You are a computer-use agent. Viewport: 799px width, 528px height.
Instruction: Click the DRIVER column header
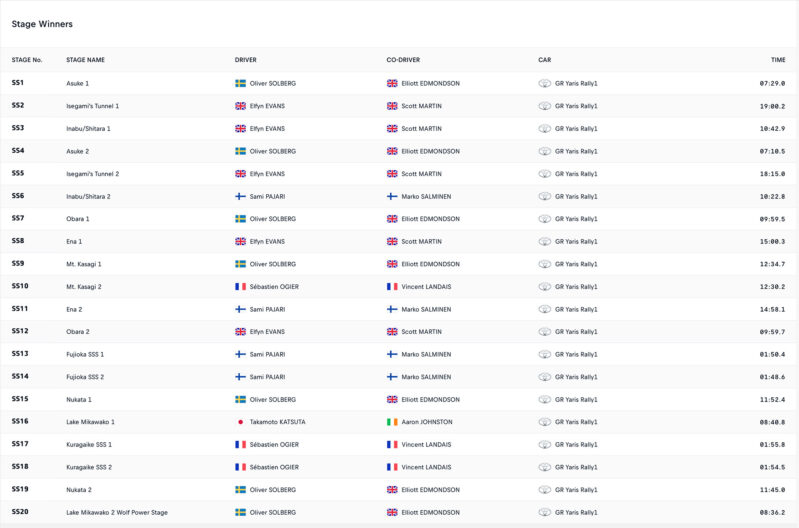click(x=246, y=60)
